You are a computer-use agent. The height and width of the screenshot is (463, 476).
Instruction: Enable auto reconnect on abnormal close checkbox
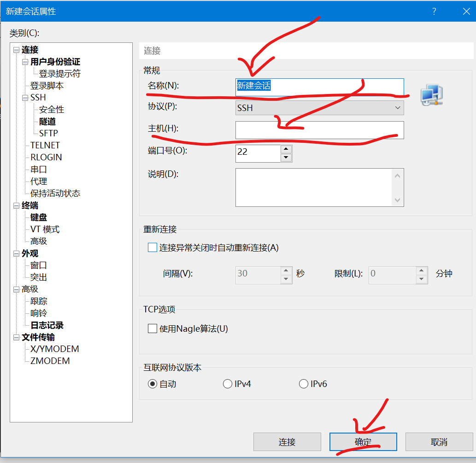click(153, 248)
